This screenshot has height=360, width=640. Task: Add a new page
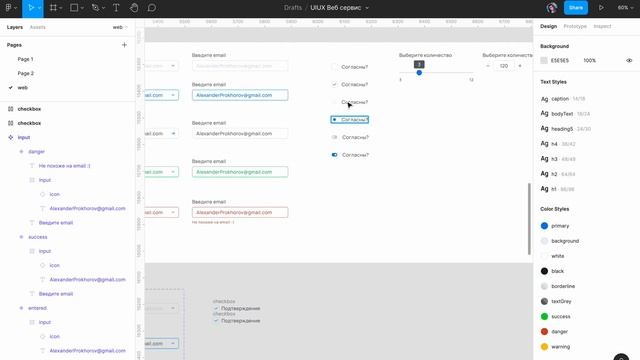point(124,45)
